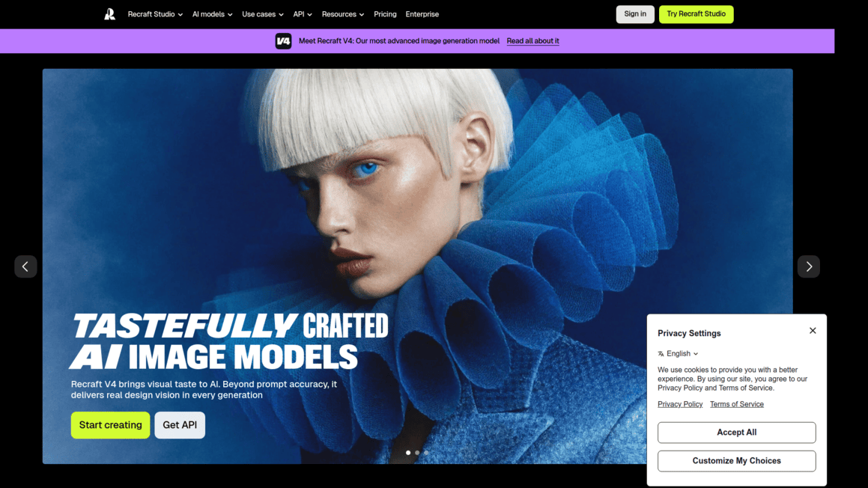This screenshot has width=868, height=488.
Task: Close the Privacy Settings popup
Action: (813, 330)
